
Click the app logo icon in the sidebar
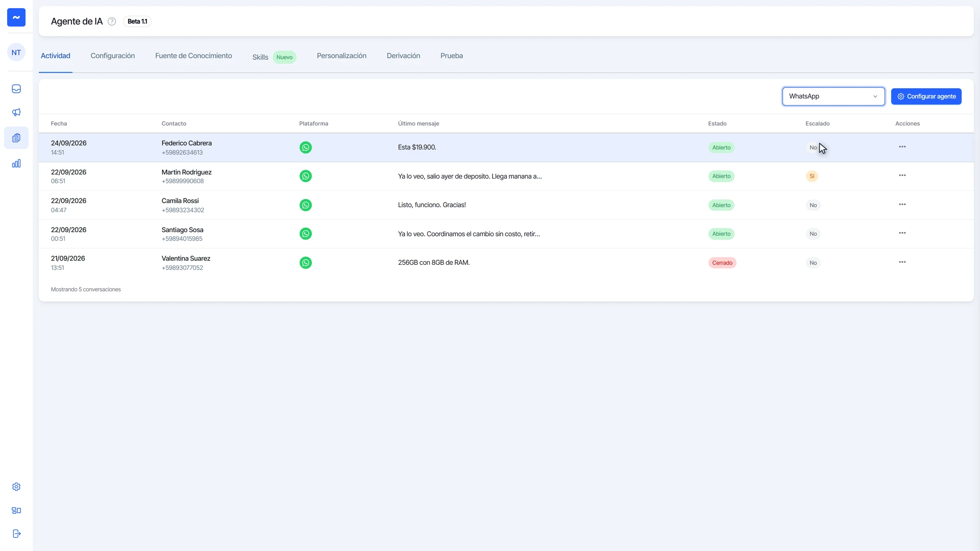tap(16, 17)
